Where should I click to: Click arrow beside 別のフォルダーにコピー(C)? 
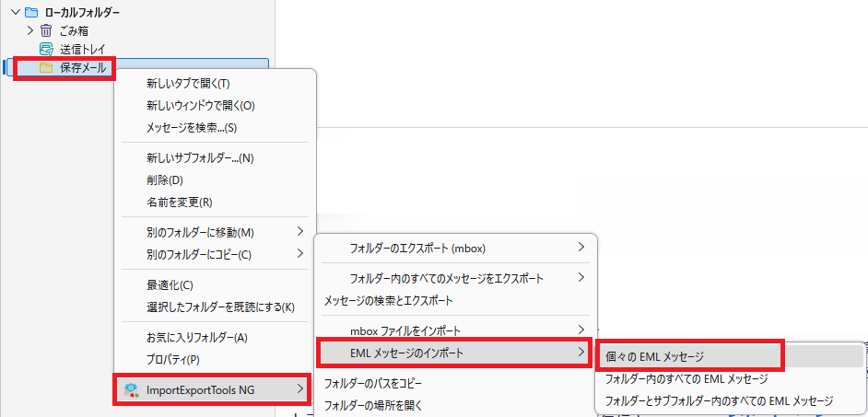[300, 253]
